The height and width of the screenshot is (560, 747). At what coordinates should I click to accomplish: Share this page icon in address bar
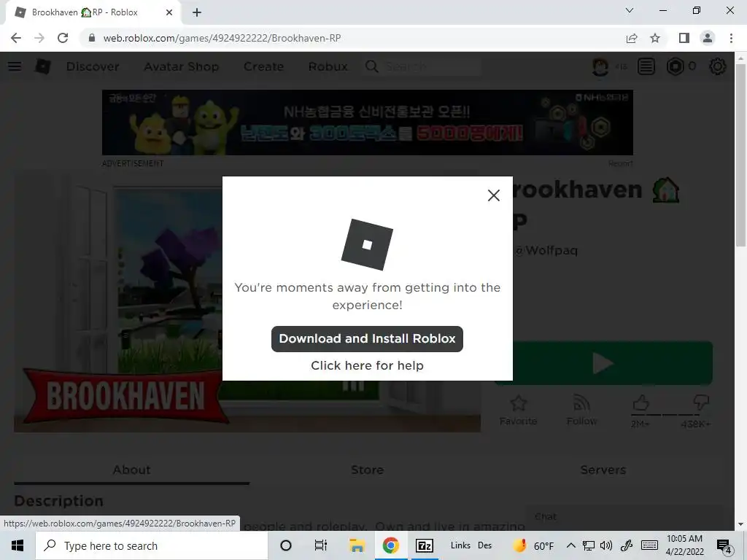(632, 38)
